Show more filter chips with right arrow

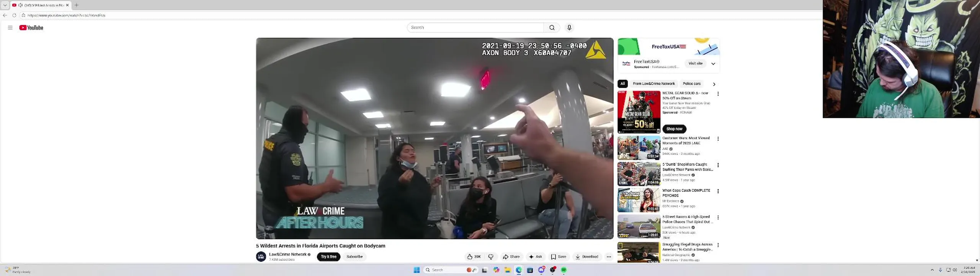714,84
